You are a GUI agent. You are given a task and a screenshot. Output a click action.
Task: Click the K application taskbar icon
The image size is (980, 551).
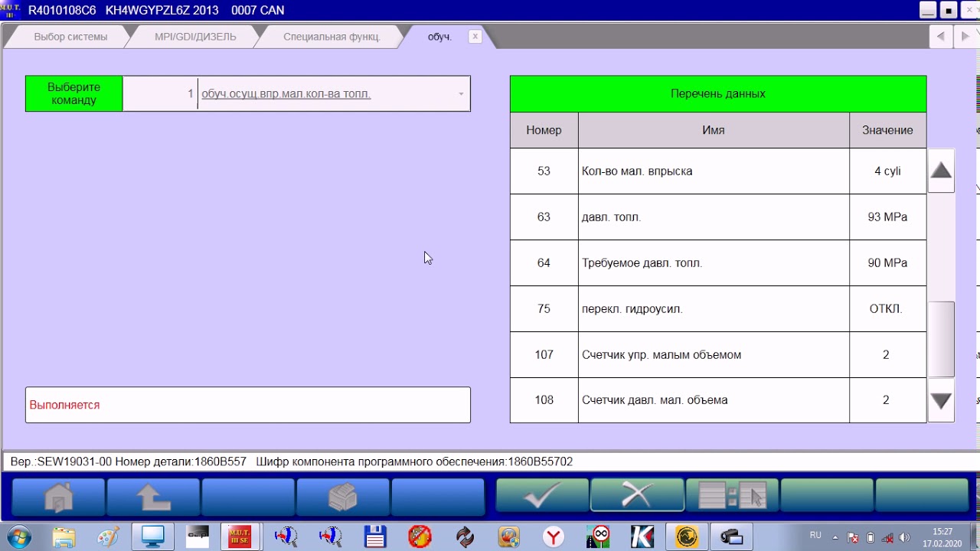tap(642, 536)
